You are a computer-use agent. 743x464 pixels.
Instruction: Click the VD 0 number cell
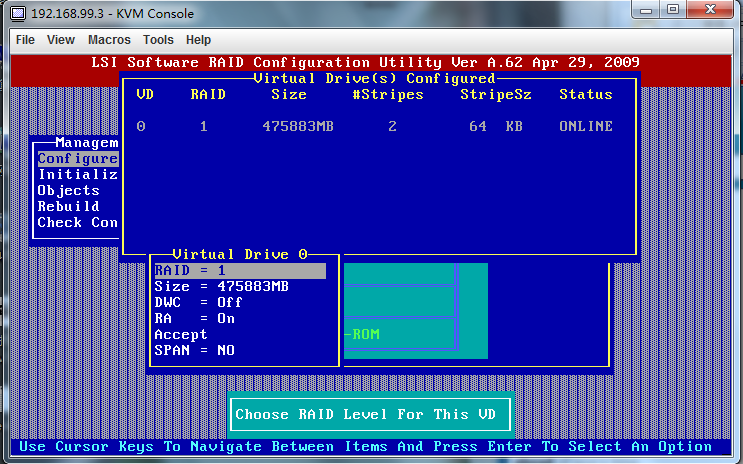click(x=141, y=126)
